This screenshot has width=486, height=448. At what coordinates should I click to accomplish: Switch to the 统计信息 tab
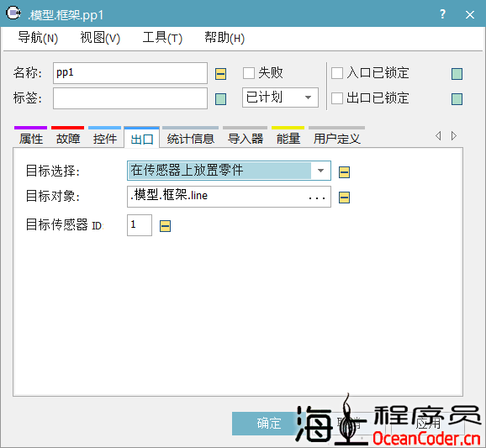point(190,139)
